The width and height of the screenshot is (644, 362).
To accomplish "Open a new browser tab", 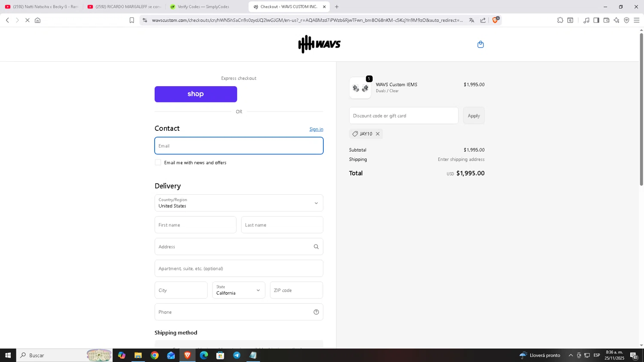I will pos(337,7).
